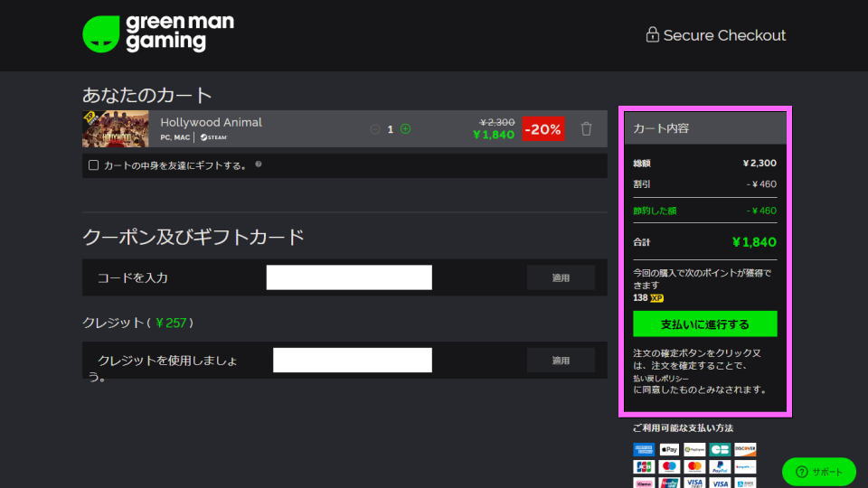This screenshot has height=488, width=868.
Task: Click the 節約した額 savings label
Action: pyautogui.click(x=655, y=211)
